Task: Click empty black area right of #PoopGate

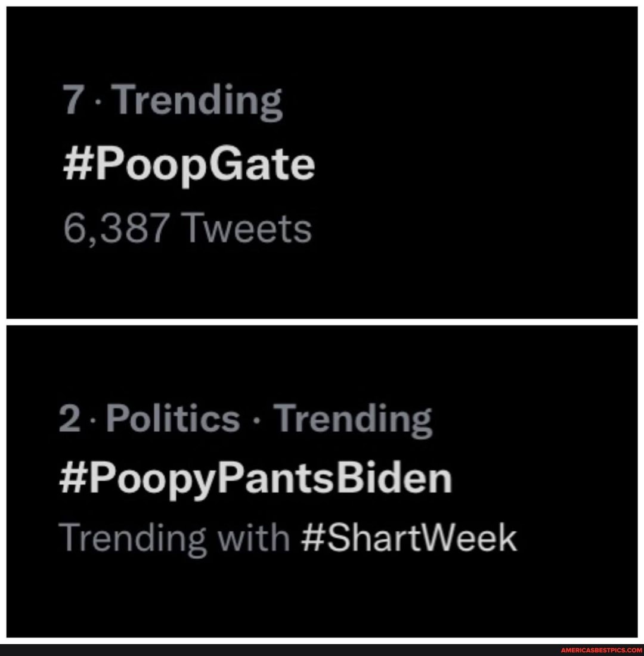Action: click(477, 166)
